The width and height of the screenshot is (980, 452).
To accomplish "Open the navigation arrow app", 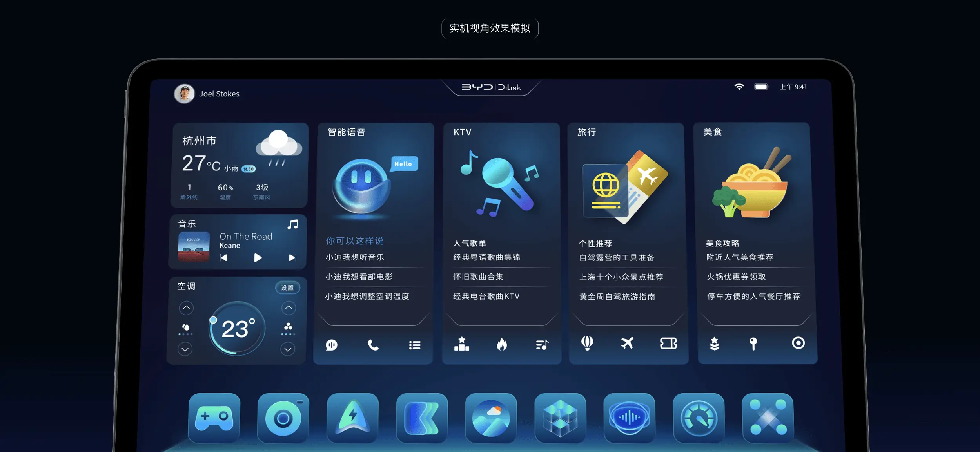I will click(352, 418).
